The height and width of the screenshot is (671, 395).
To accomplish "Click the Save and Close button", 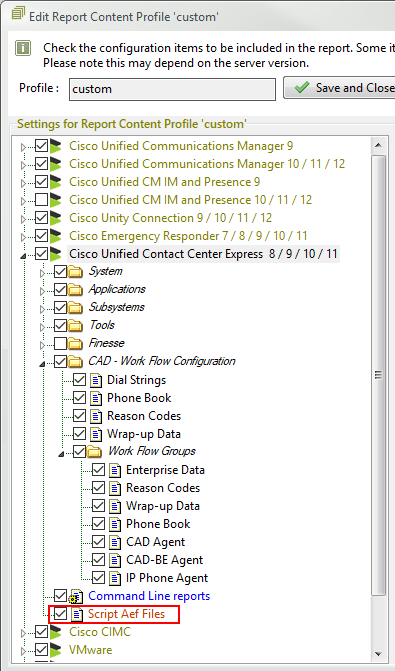I will (339, 88).
